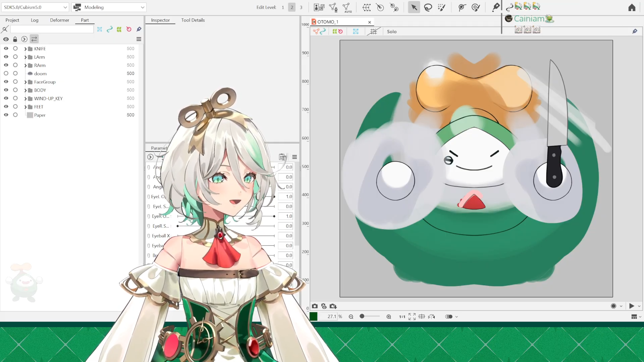The width and height of the screenshot is (644, 362).
Task: Click the home icon in top toolbar
Action: [632, 7]
